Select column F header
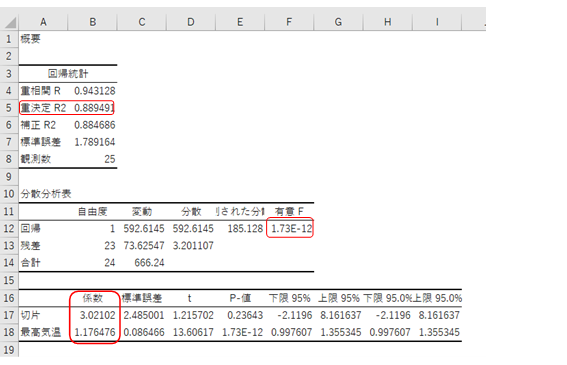Image resolution: width=567 pixels, height=365 pixels. click(x=289, y=22)
